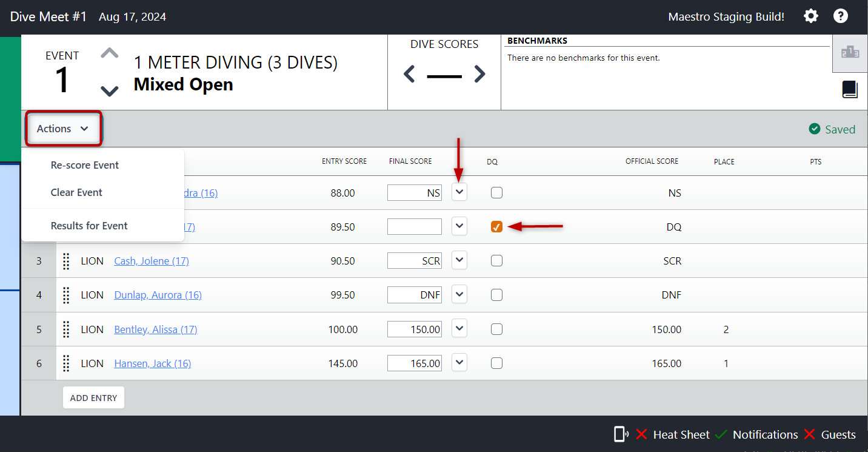The image size is (868, 452).
Task: Check DQ box for Alissa Bentley
Action: pos(496,329)
